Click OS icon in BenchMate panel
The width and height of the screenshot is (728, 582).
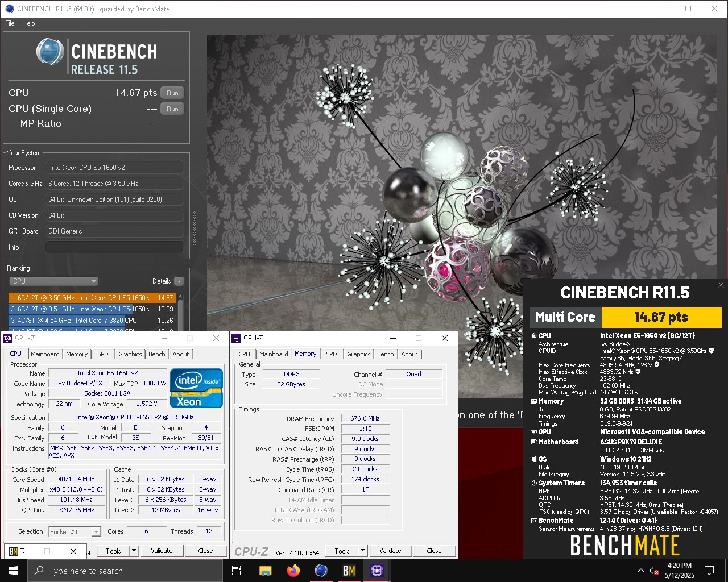tap(534, 459)
